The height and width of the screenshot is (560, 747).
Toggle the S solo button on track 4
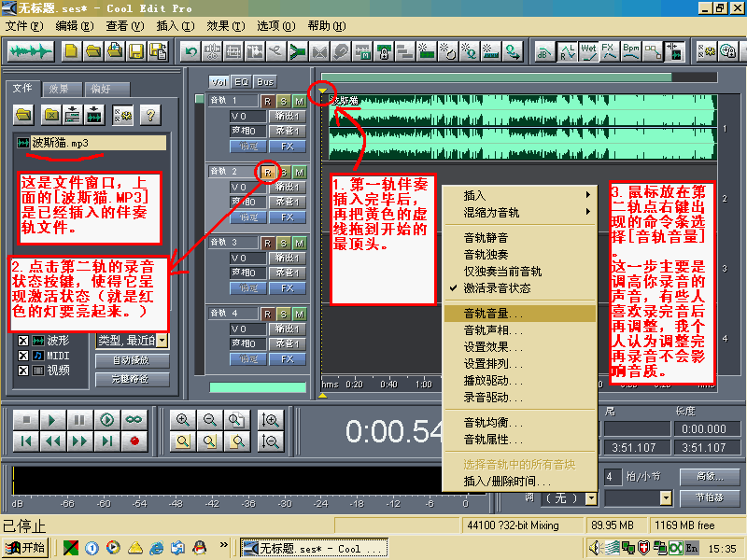[284, 315]
